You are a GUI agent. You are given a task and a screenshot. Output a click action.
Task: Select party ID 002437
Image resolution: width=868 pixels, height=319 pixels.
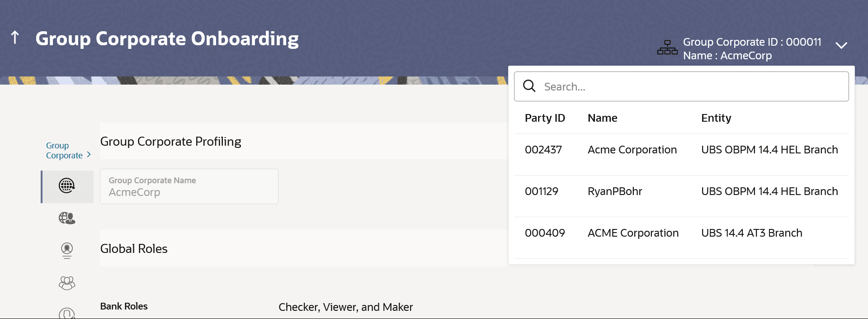543,150
